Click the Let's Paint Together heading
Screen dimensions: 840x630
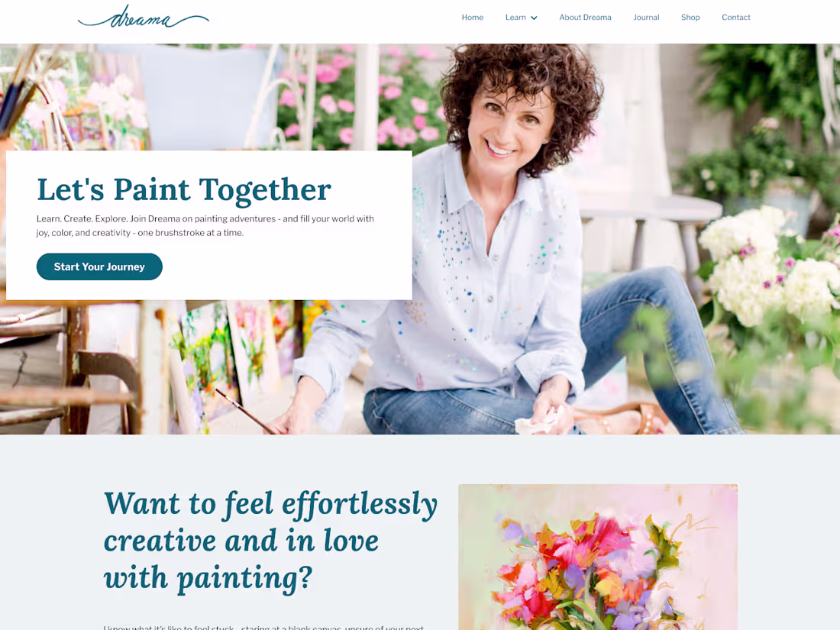[x=184, y=189]
